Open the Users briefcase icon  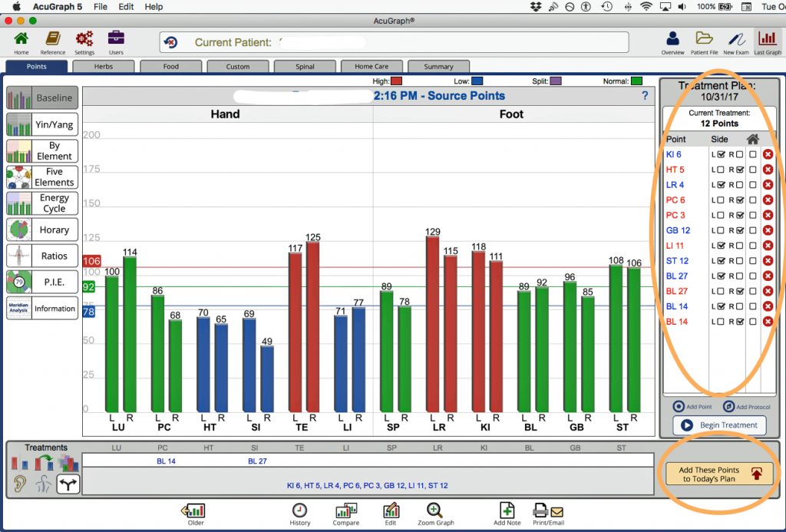coord(116,42)
